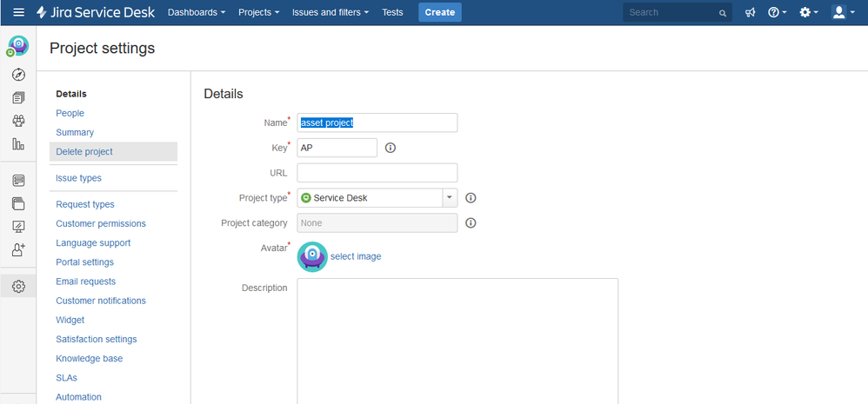868x404 pixels.
Task: Click info icon next to Project type
Action: pyautogui.click(x=471, y=198)
